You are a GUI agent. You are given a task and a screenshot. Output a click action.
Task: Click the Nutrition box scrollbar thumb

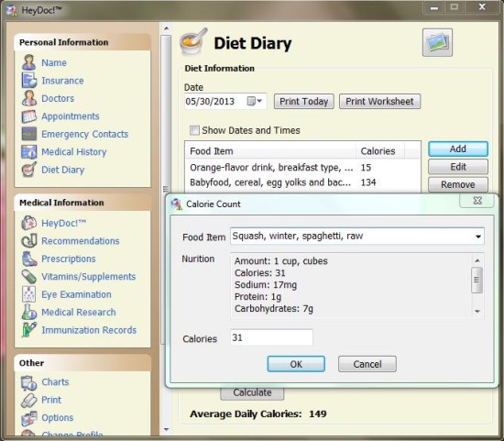[477, 281]
